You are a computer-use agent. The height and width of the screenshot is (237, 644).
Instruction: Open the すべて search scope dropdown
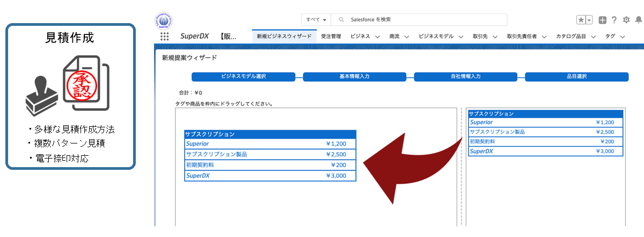(316, 20)
